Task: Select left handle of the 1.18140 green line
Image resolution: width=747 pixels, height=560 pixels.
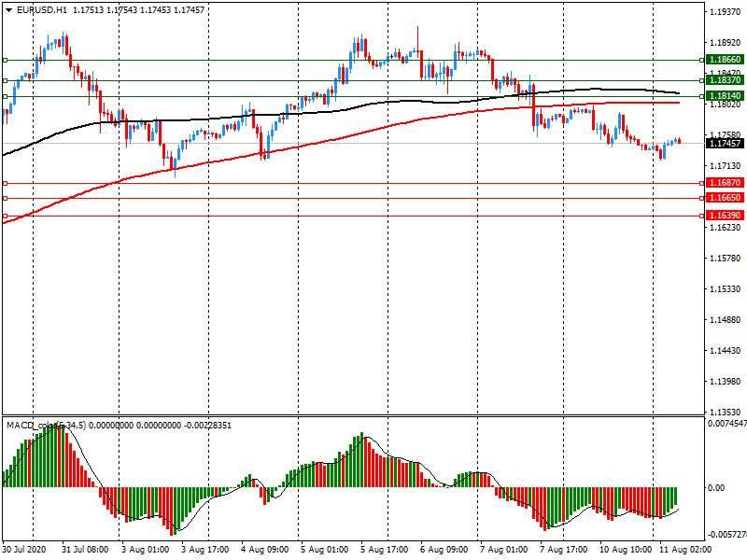Action: point(6,97)
